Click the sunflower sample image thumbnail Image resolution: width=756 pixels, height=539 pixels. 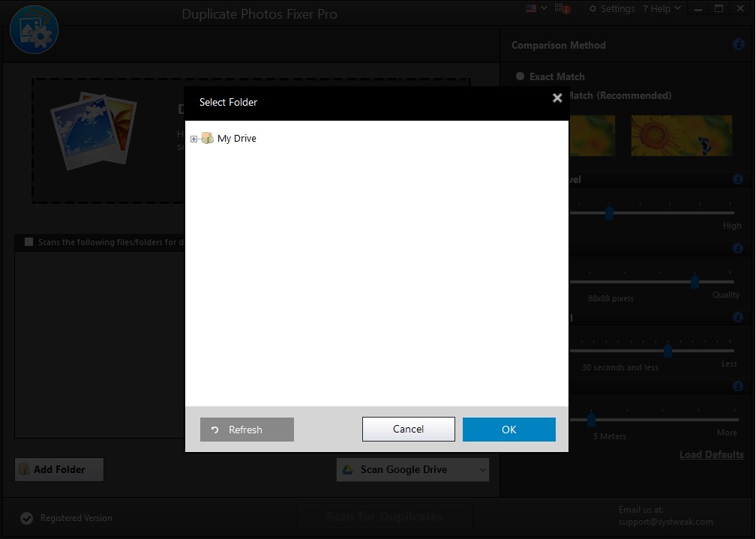[681, 136]
